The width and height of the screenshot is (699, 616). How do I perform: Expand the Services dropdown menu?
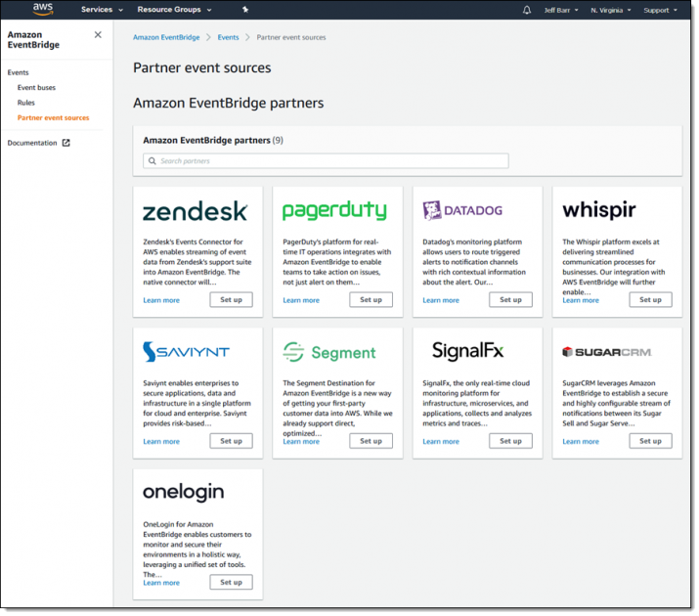pos(102,10)
